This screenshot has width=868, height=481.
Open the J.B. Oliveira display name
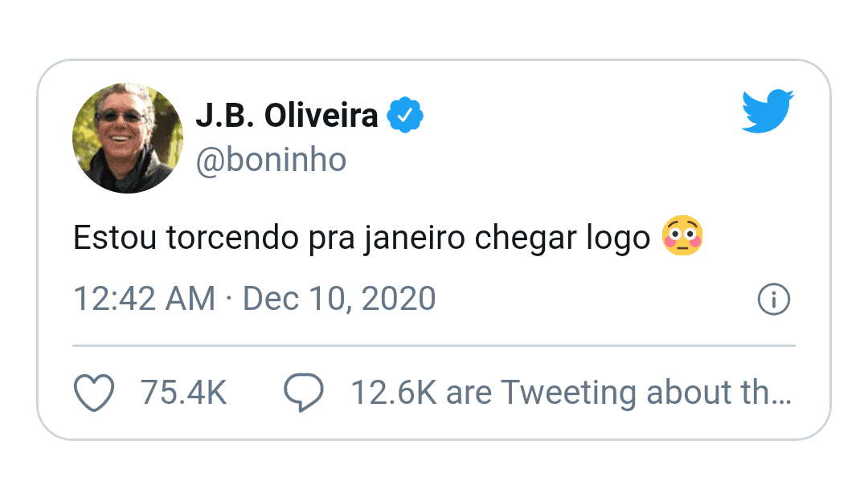pos(286,116)
